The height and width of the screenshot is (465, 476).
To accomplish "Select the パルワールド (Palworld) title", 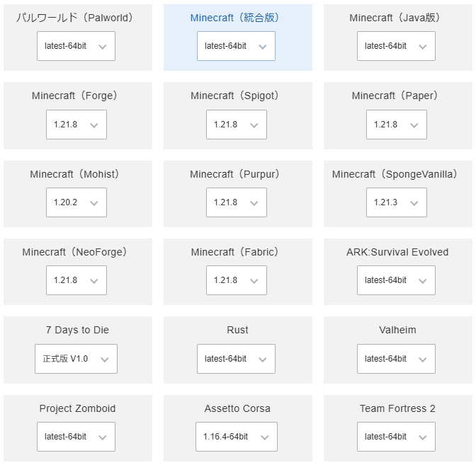I will point(74,18).
